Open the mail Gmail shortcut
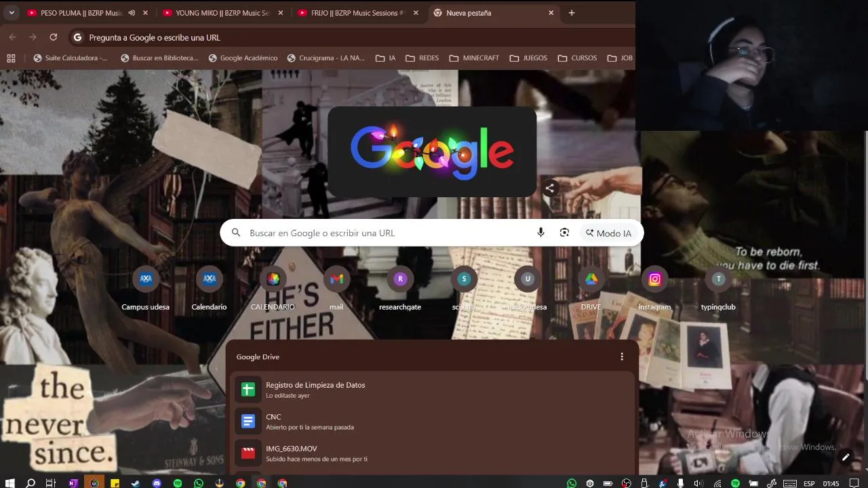 tap(336, 288)
